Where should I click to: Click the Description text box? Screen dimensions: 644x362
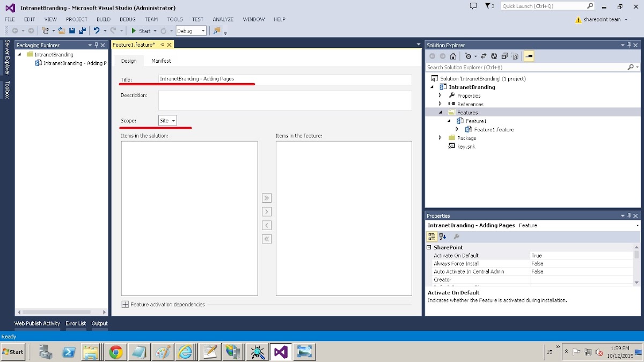285,100
